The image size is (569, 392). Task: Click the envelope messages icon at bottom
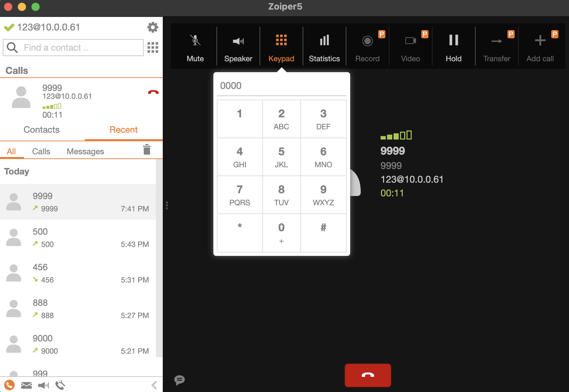26,386
